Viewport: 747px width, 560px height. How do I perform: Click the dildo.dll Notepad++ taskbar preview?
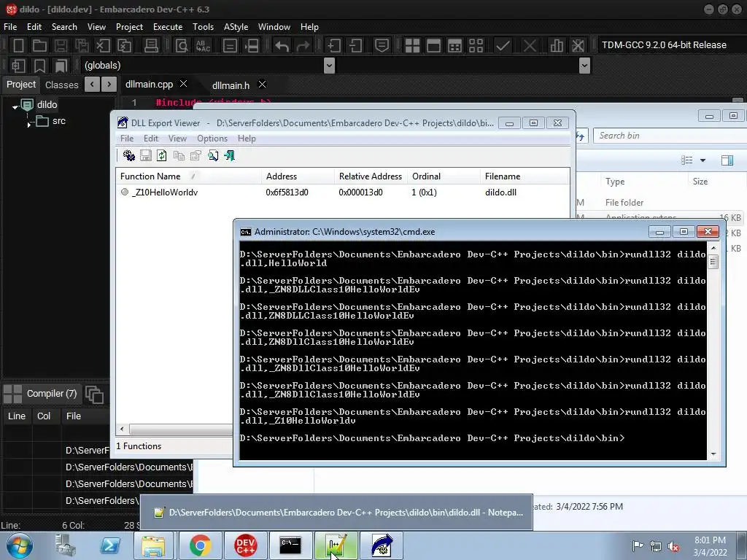click(x=336, y=513)
